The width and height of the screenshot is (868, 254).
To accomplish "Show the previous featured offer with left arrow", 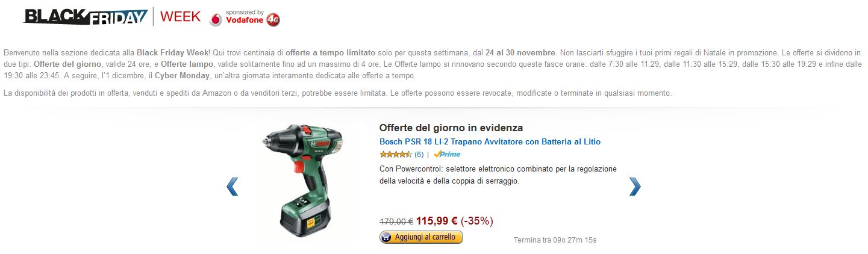I will (x=233, y=187).
